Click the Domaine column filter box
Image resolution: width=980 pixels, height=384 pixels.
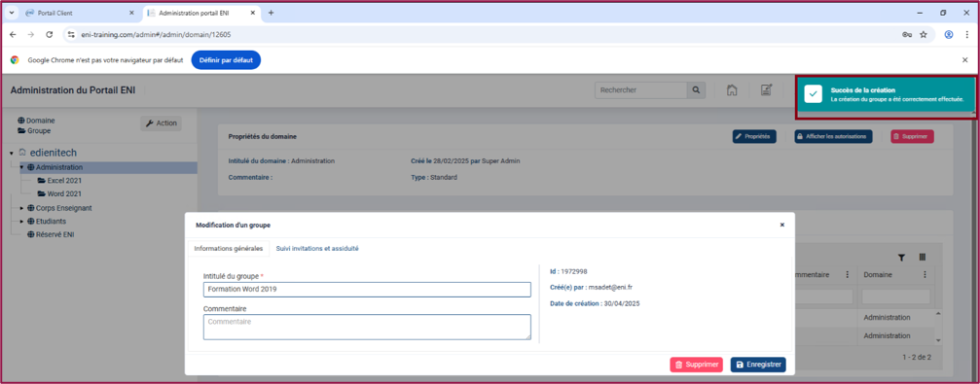point(896,297)
